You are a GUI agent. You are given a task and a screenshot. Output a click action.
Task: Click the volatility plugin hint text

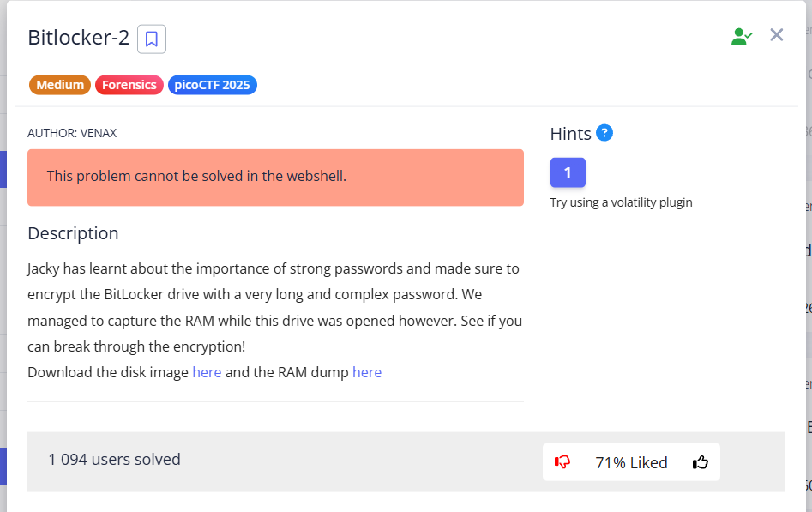point(621,202)
